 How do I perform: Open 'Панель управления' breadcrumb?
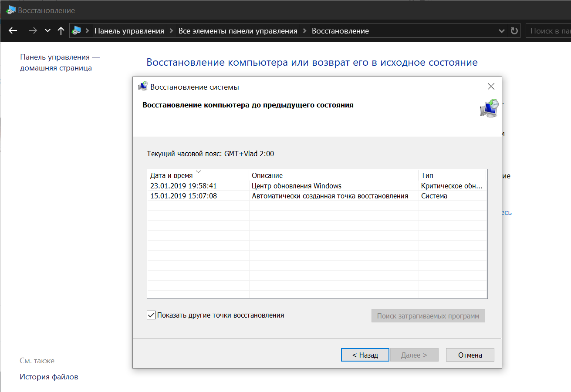coord(129,31)
